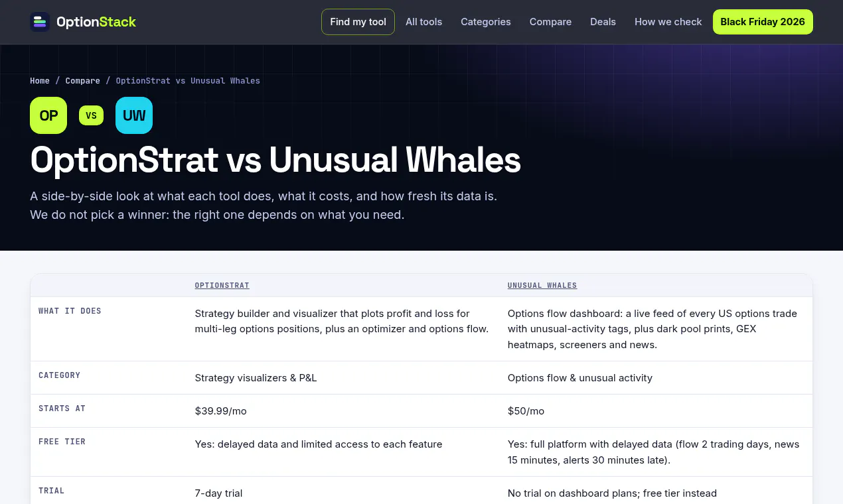The height and width of the screenshot is (504, 843).
Task: Click the UW tool badge icon
Action: click(x=134, y=115)
